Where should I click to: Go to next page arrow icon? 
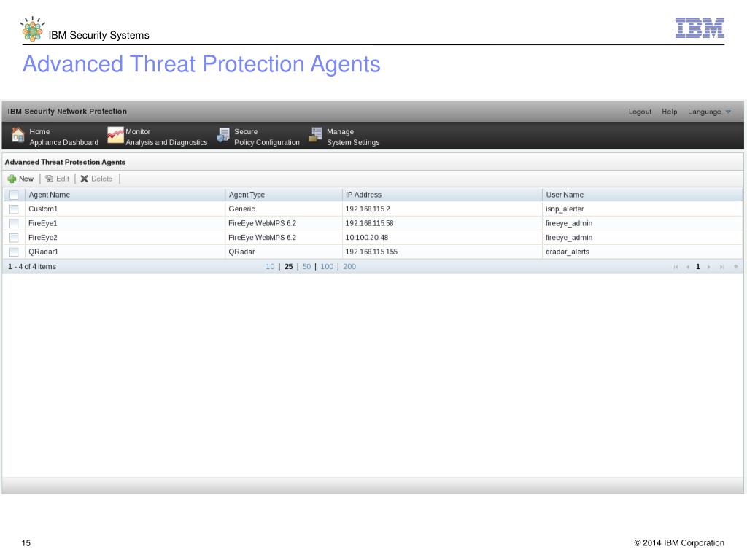[x=709, y=267]
